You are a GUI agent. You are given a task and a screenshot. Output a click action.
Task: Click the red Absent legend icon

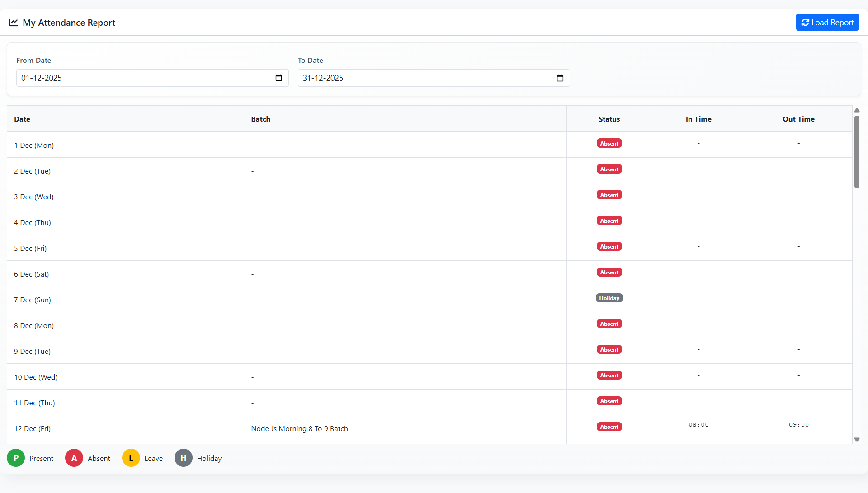(74, 458)
